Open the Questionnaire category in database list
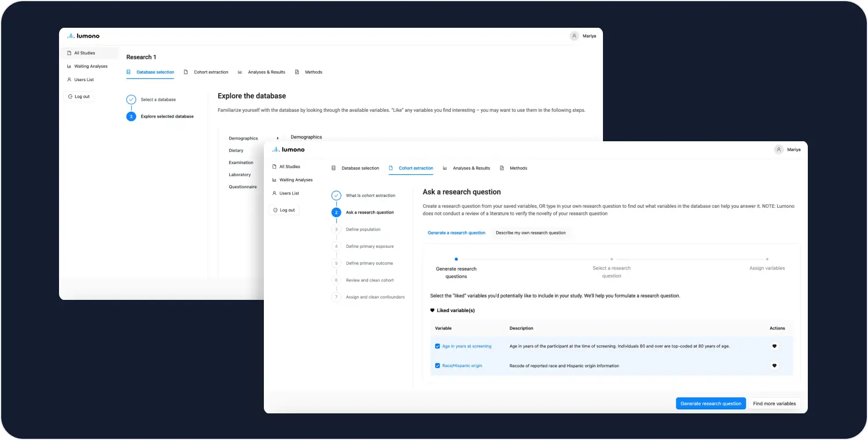This screenshot has width=868, height=440. [x=242, y=187]
